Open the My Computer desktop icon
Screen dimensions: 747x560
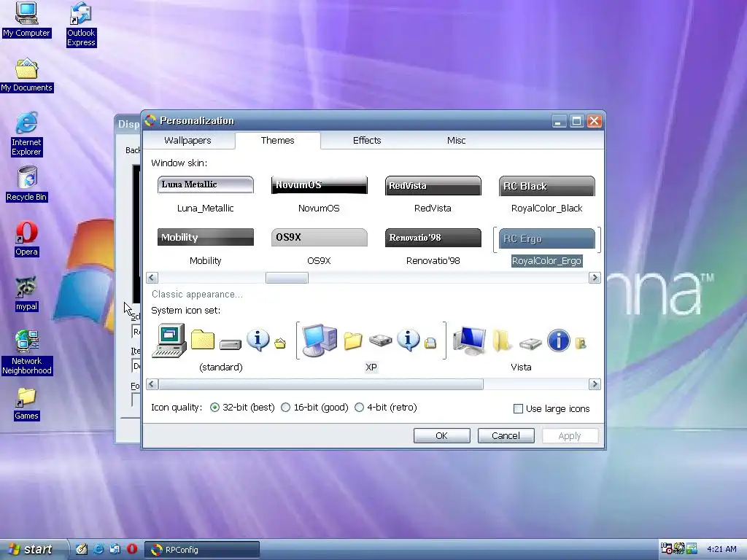pyautogui.click(x=26, y=19)
